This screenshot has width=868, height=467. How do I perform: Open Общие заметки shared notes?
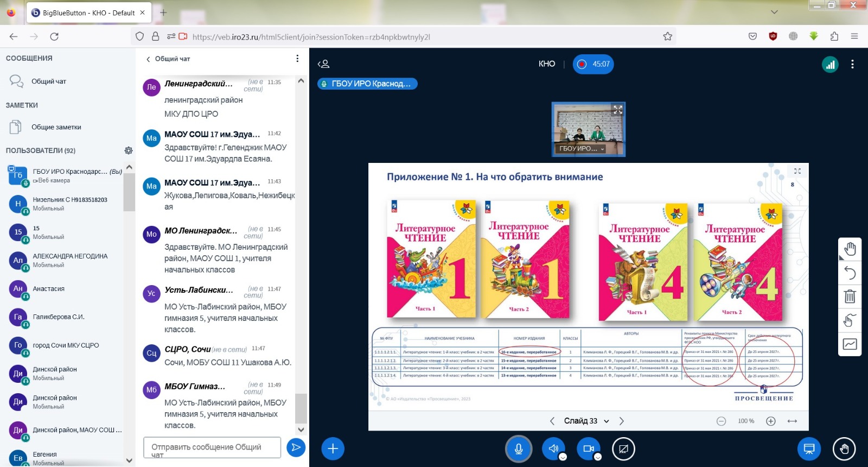[56, 127]
